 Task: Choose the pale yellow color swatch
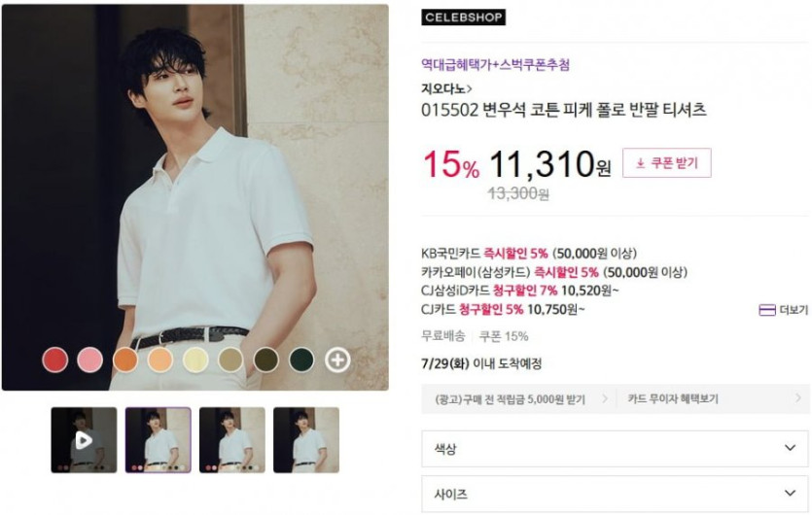pyautogui.click(x=195, y=360)
